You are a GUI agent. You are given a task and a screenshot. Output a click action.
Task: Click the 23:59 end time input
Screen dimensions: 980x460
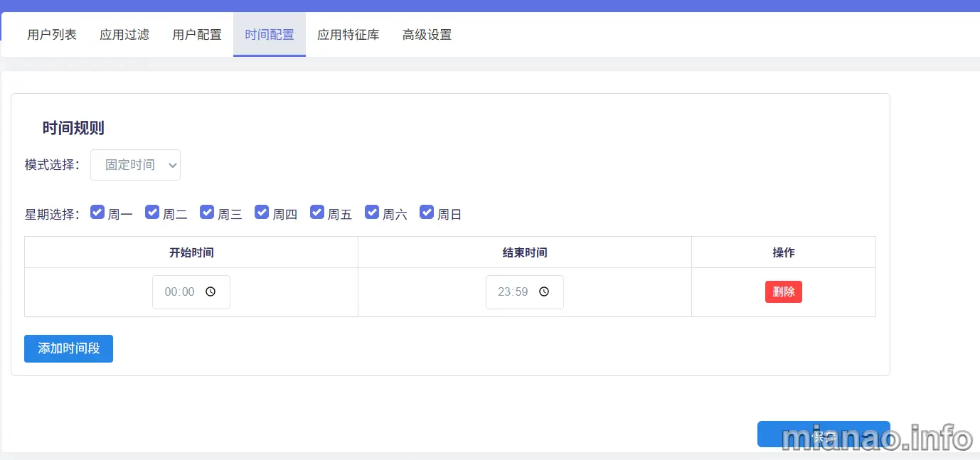pyautogui.click(x=513, y=292)
